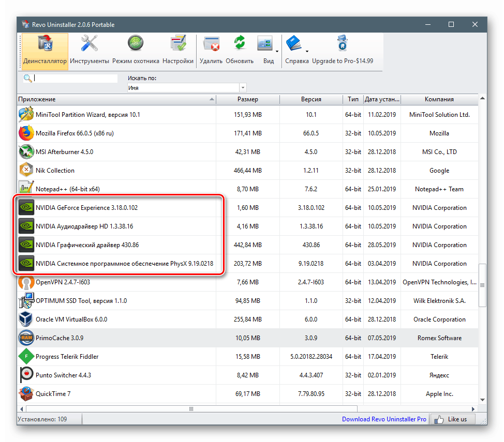The height and width of the screenshot is (442, 504).
Task: Open the Деинсталлятор toolbar section
Action: coord(45,51)
